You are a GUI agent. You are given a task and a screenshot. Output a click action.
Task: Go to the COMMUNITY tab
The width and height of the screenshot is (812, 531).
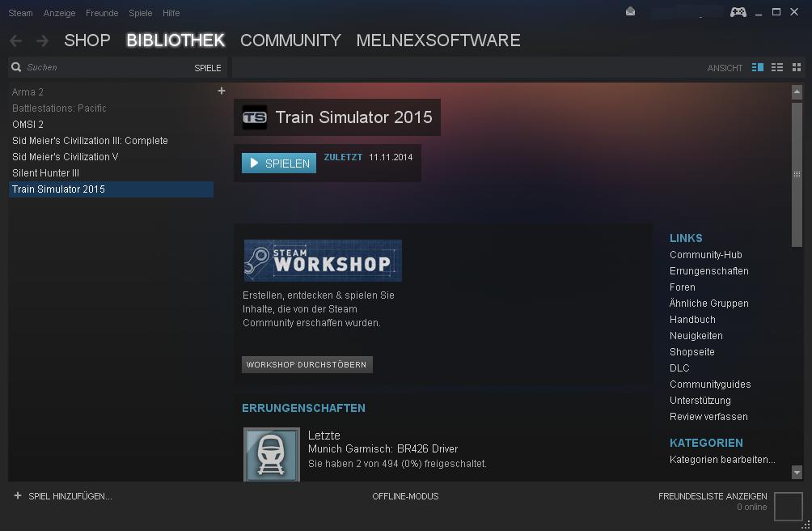coord(290,40)
